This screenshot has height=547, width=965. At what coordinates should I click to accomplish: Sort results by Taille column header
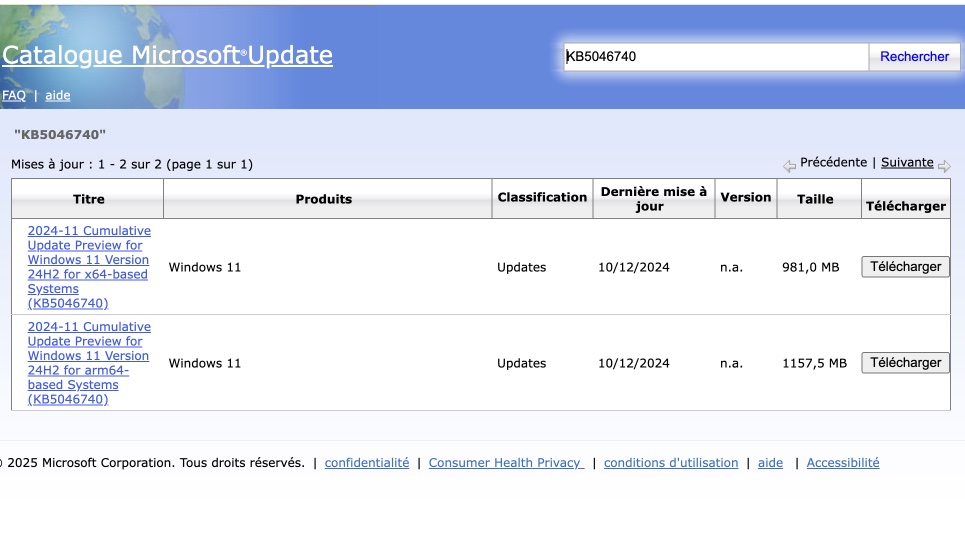pyautogui.click(x=815, y=199)
